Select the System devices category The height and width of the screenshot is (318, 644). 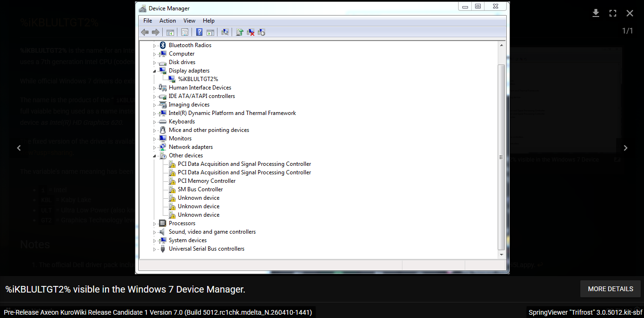tap(187, 240)
